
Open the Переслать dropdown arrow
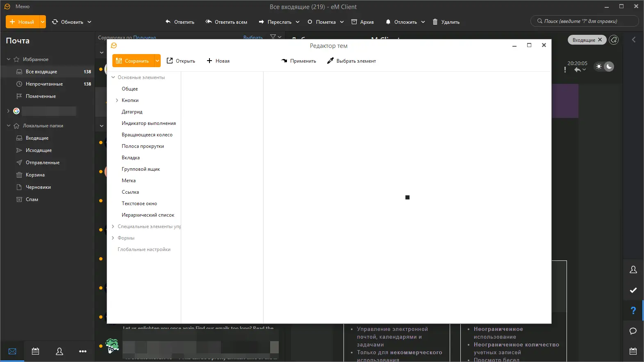click(x=298, y=22)
